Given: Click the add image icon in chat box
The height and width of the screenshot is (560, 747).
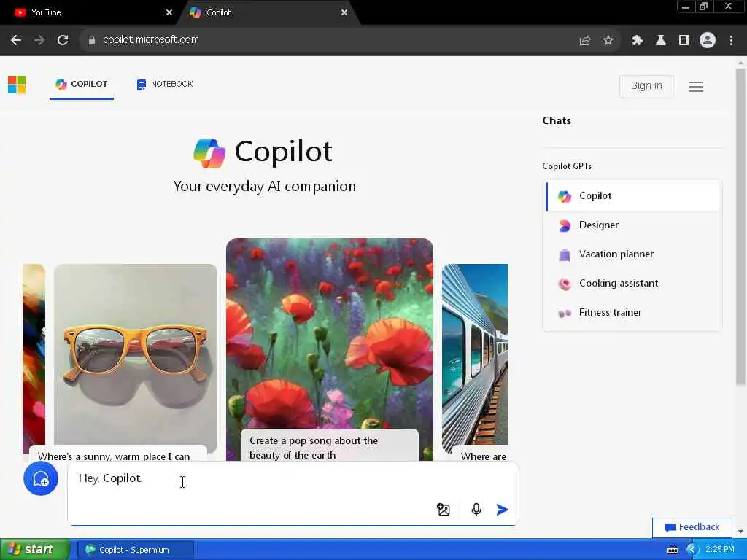Looking at the screenshot, I should (443, 510).
